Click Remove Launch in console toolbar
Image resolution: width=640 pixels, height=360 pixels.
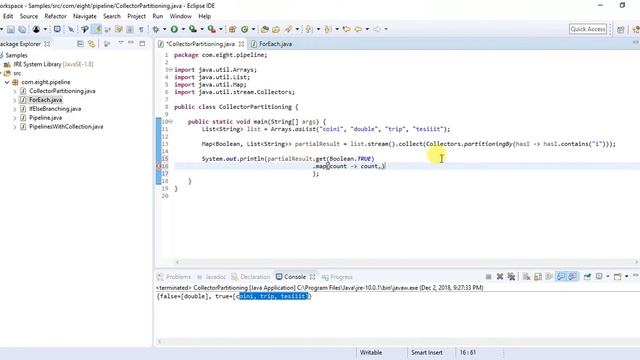[x=500, y=277]
